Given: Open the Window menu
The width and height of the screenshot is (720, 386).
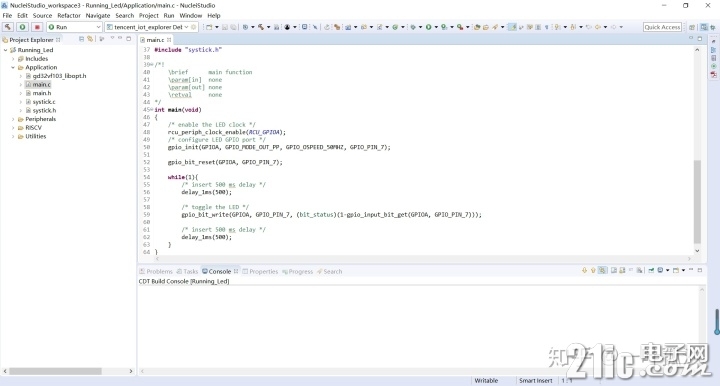Looking at the screenshot, I should tap(191, 15).
